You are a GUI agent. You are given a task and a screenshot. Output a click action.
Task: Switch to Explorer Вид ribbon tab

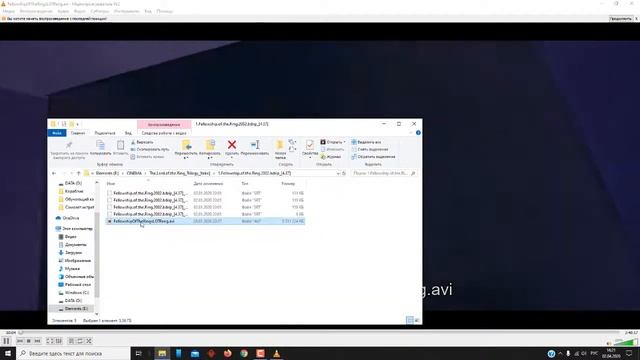[128, 133]
